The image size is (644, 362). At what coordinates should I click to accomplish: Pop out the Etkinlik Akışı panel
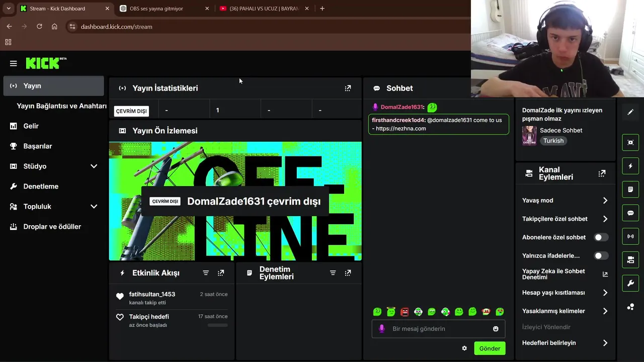221,273
